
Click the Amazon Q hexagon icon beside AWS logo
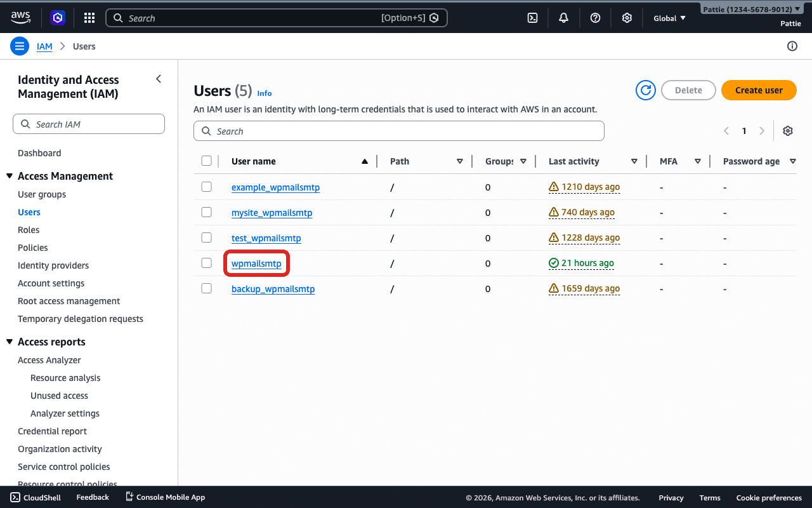(x=58, y=18)
